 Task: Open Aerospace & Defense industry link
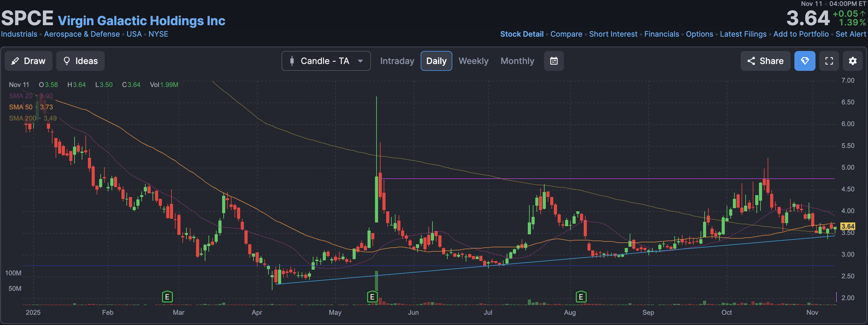click(x=82, y=34)
